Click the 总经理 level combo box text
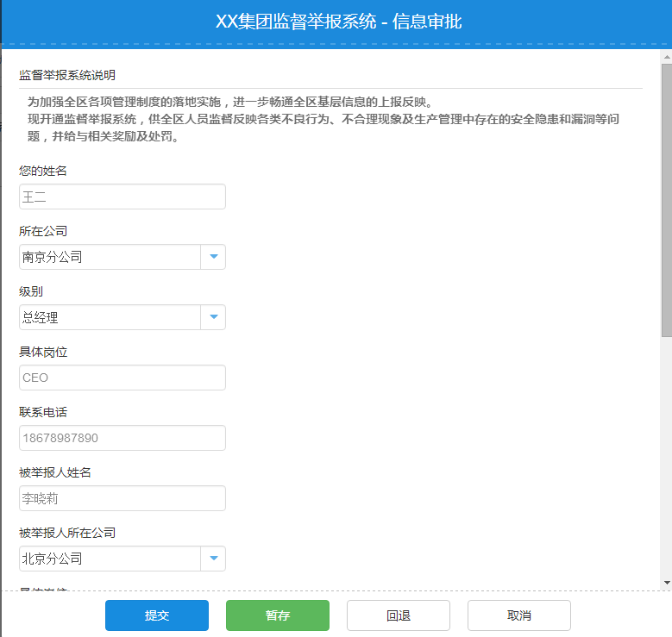 [x=110, y=317]
